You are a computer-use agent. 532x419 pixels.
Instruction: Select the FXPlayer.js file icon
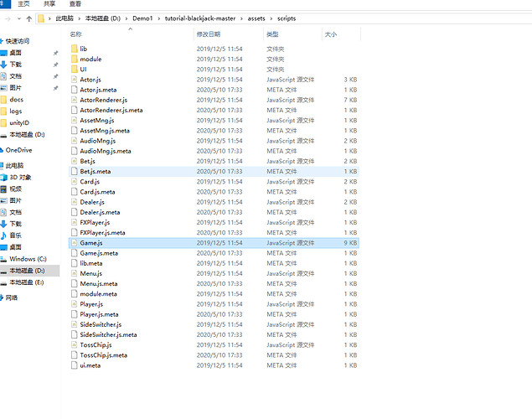[x=75, y=223]
